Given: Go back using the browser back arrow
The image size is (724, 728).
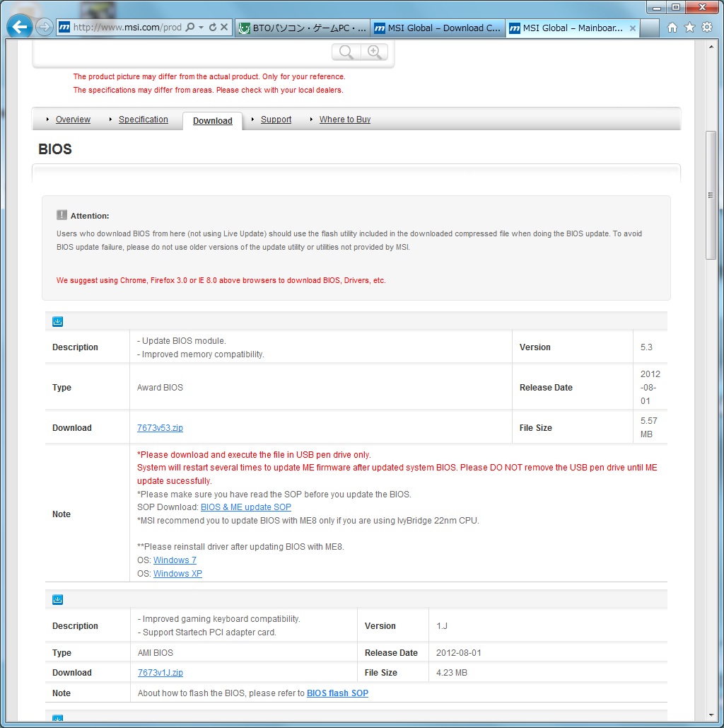Looking at the screenshot, I should [20, 27].
